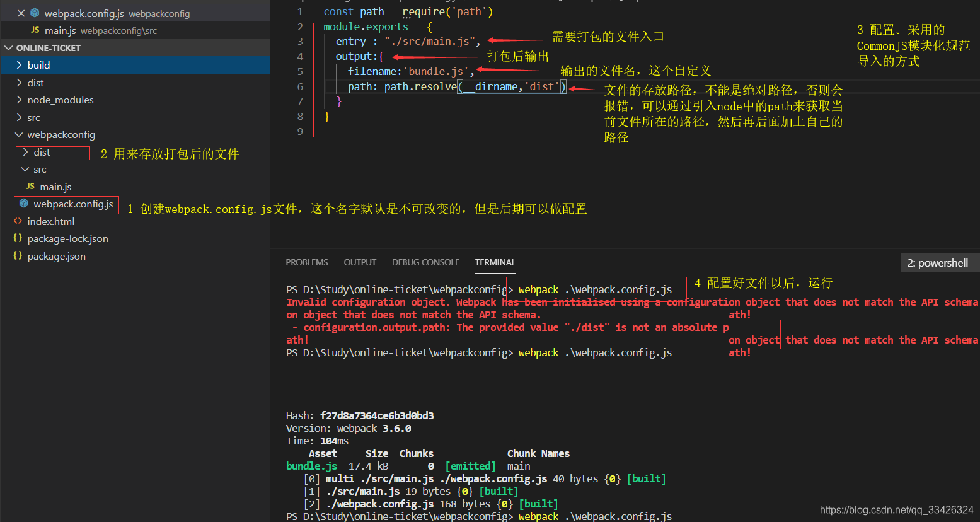This screenshot has width=980, height=522.
Task: Click bundle.js in terminal output
Action: tap(311, 466)
